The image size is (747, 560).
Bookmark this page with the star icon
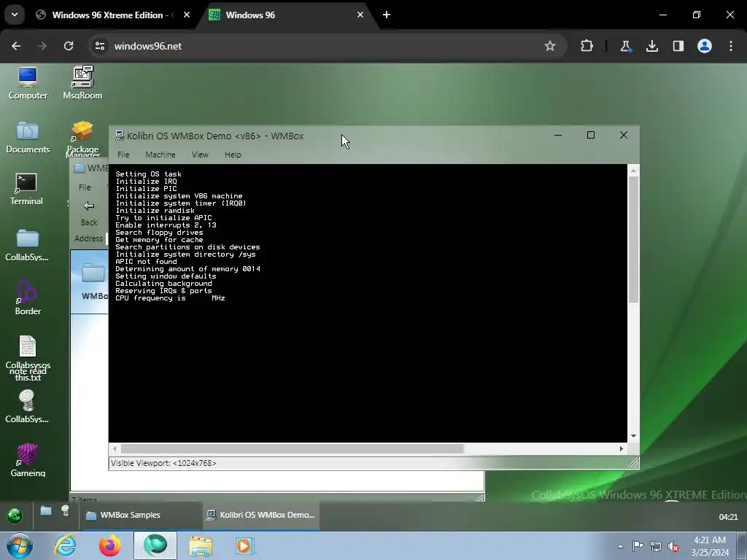pos(550,46)
